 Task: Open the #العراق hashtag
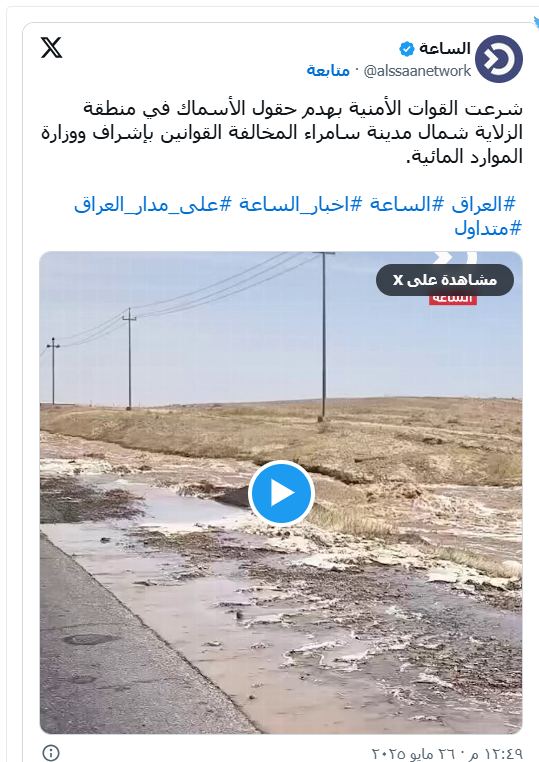[483, 205]
